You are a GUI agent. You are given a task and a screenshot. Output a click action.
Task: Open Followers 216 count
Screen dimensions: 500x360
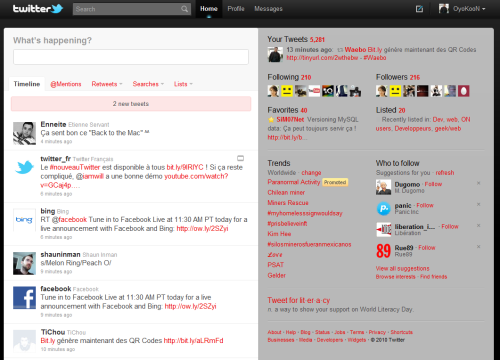(x=398, y=77)
